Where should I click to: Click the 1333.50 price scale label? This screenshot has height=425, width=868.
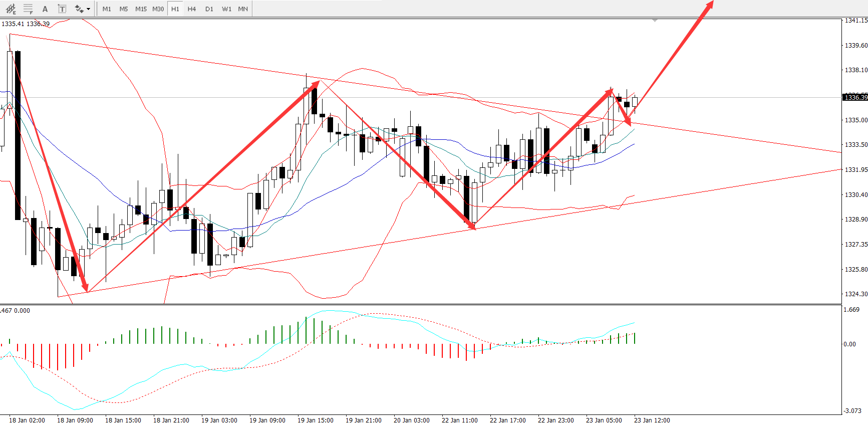pyautogui.click(x=856, y=145)
